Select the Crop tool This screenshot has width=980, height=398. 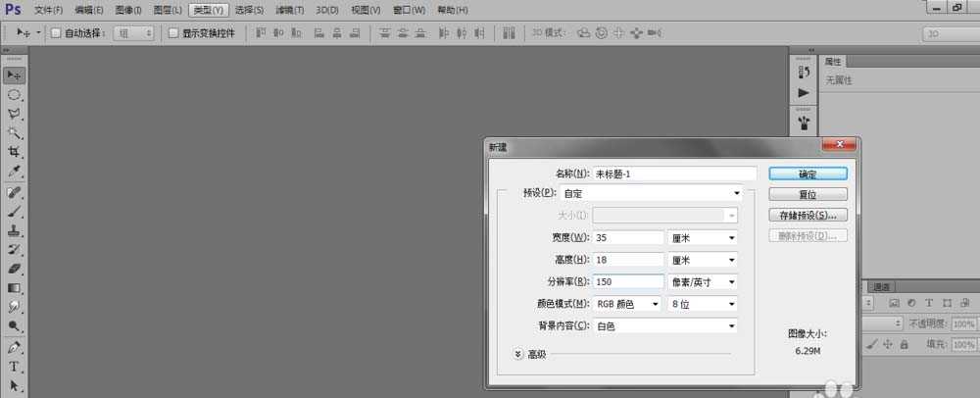point(14,152)
